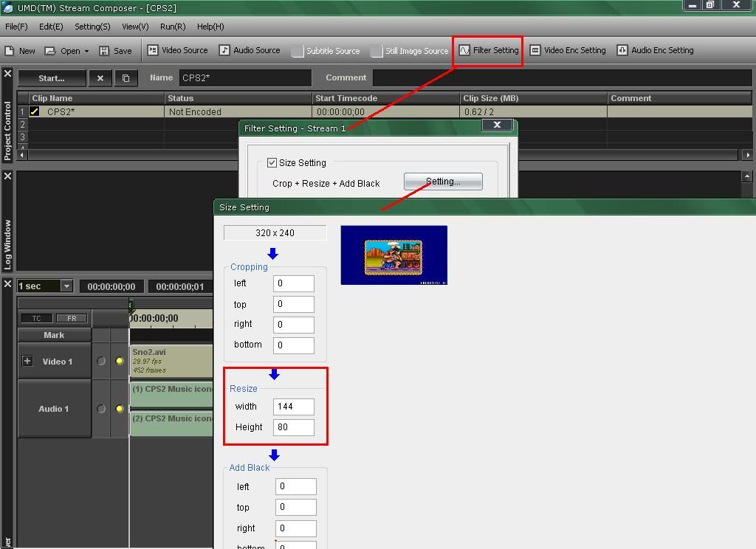The image size is (756, 549).
Task: Click the Start Timecode column header
Action: click(385, 98)
